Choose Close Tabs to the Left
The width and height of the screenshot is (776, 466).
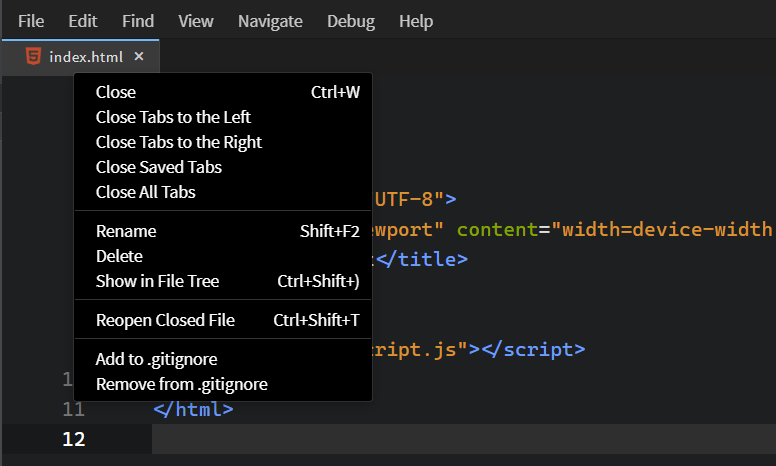click(x=223, y=117)
